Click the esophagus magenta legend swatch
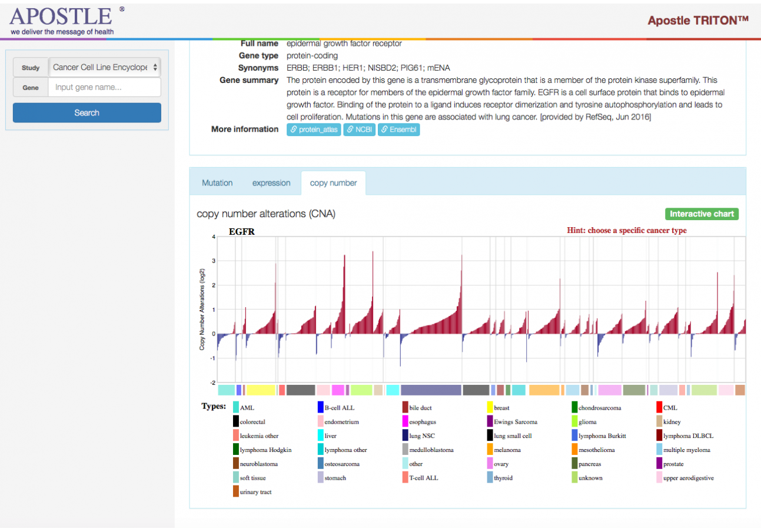761x532 pixels. click(406, 421)
